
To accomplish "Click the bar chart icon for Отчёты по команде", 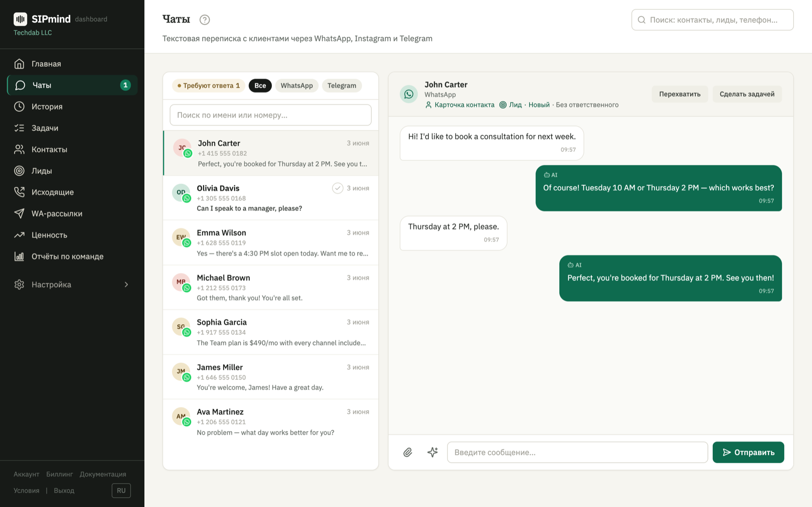I will click(19, 256).
